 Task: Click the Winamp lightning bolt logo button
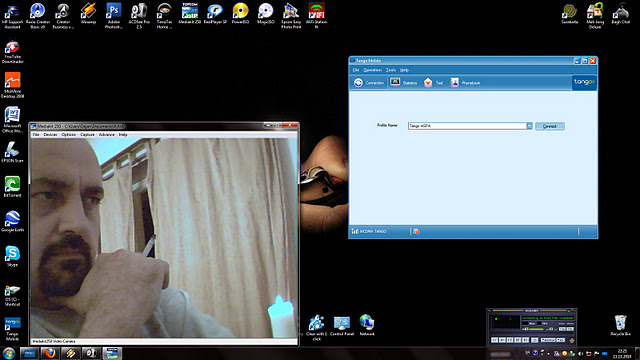(571, 340)
